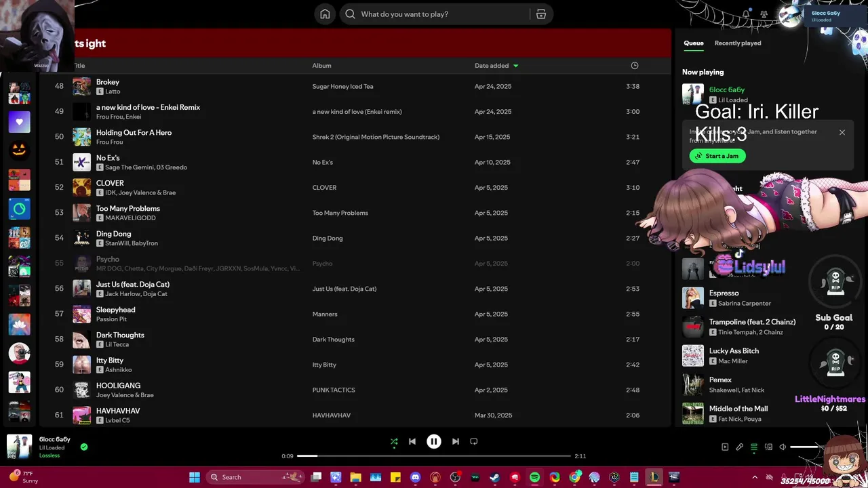The image size is (868, 488).
Task: Open Sugar Honey Iced Tea album link
Action: (x=342, y=87)
